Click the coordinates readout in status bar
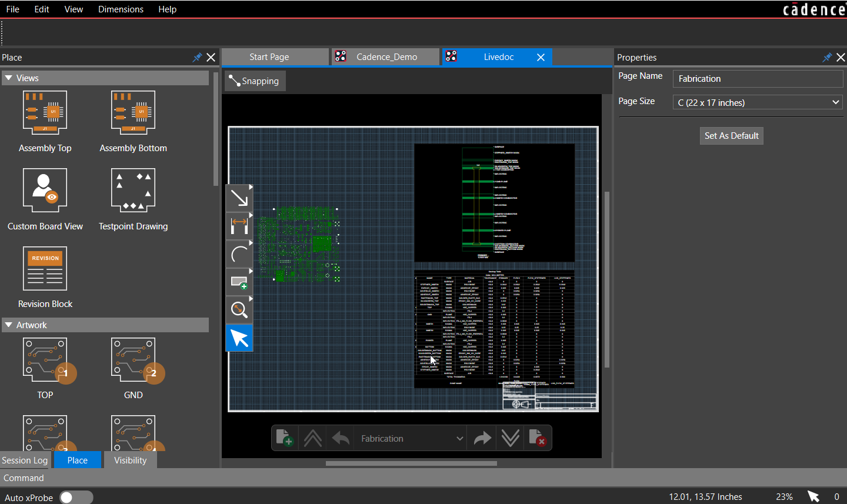The height and width of the screenshot is (504, 847). pyautogui.click(x=705, y=497)
